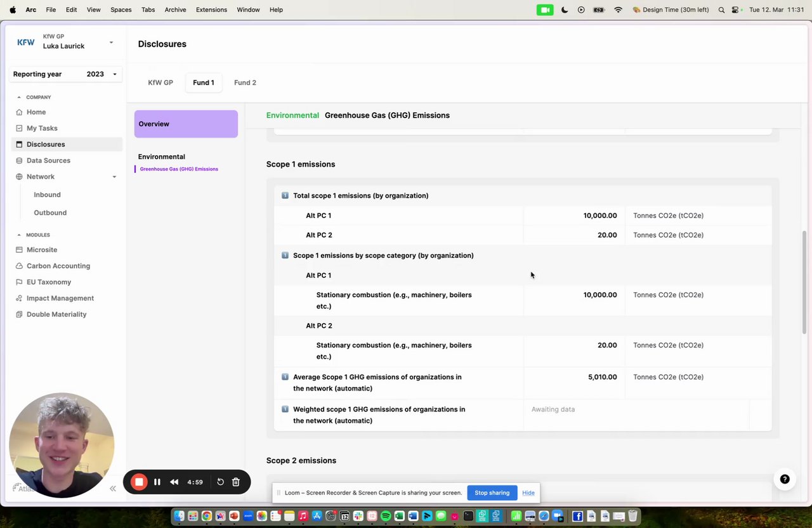Click info icon beside Average Scope 1 GHG emissions
812x528 pixels.
(285, 377)
